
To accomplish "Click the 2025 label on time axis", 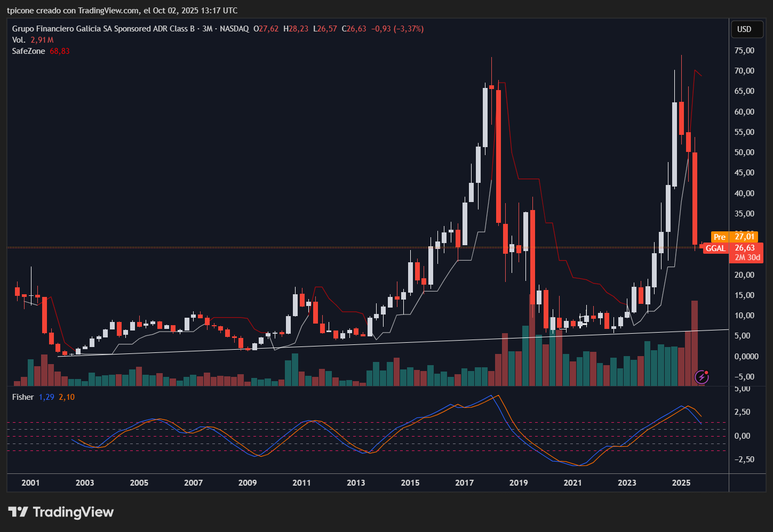I will click(681, 483).
